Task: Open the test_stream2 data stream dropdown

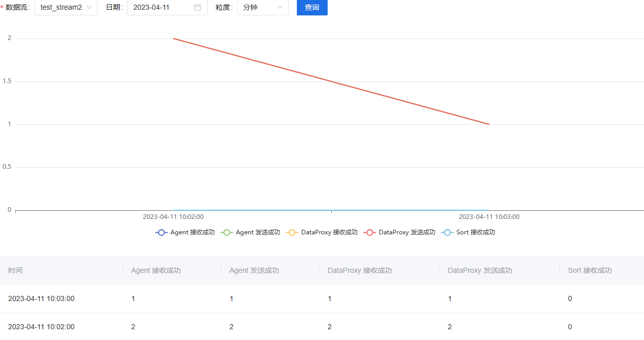Action: tap(66, 7)
